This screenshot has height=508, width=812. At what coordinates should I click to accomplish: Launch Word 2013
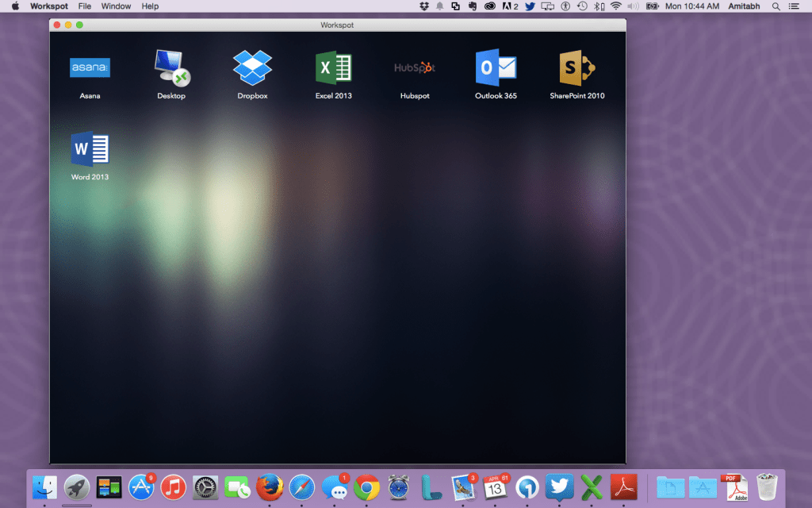click(x=90, y=148)
